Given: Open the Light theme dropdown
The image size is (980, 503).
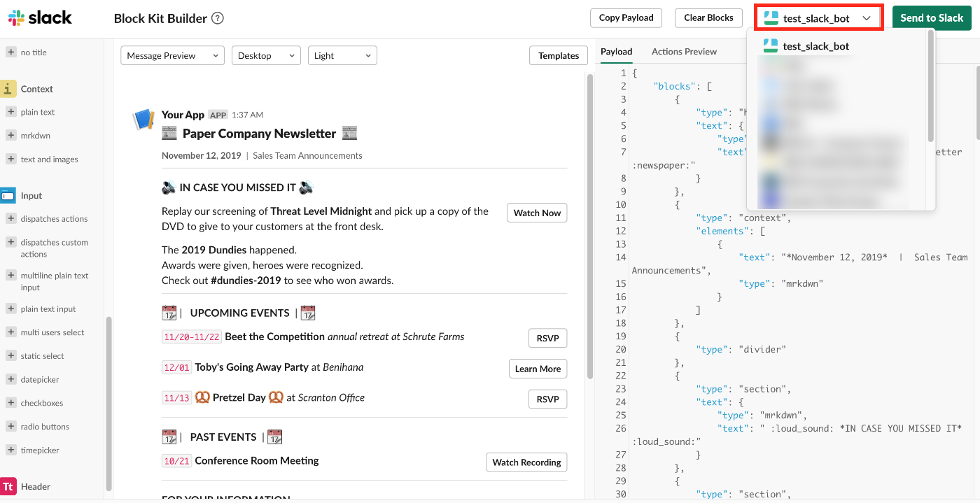Looking at the screenshot, I should [x=342, y=55].
